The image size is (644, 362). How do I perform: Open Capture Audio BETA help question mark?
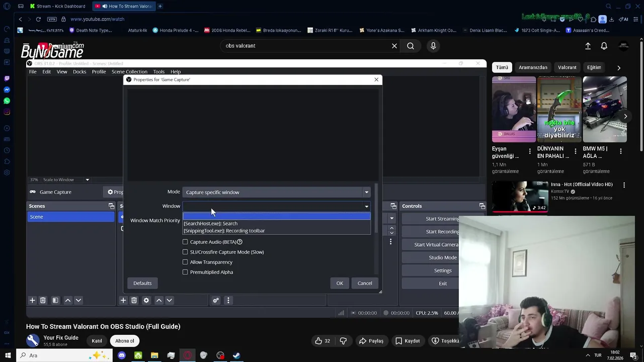click(239, 242)
